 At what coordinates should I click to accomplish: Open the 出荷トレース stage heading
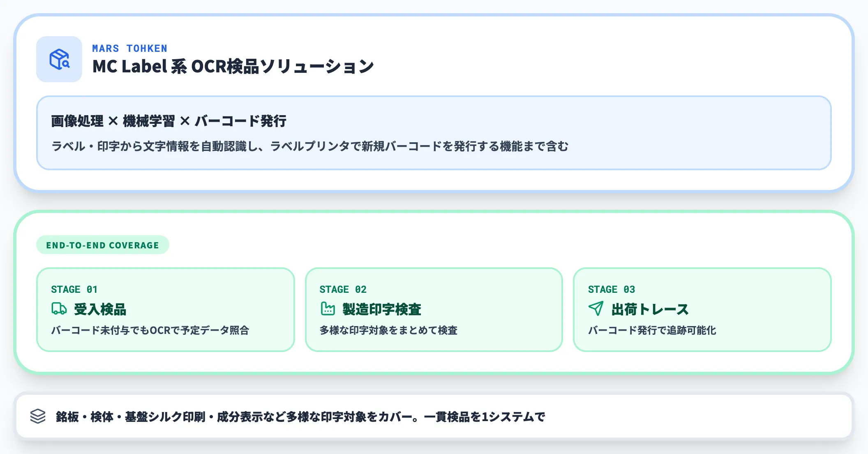(x=650, y=309)
